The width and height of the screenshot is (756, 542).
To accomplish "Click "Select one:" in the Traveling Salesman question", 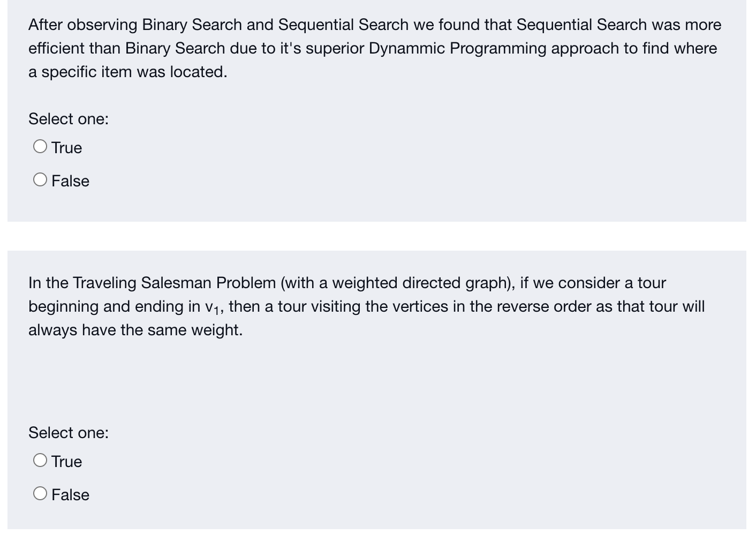I will point(69,433).
